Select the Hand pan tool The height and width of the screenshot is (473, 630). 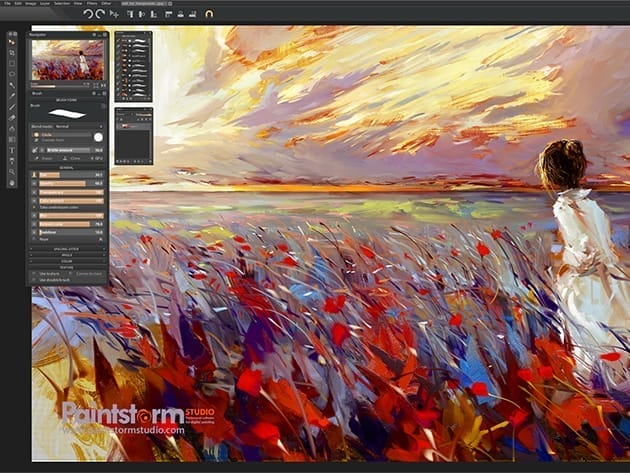coord(12,183)
